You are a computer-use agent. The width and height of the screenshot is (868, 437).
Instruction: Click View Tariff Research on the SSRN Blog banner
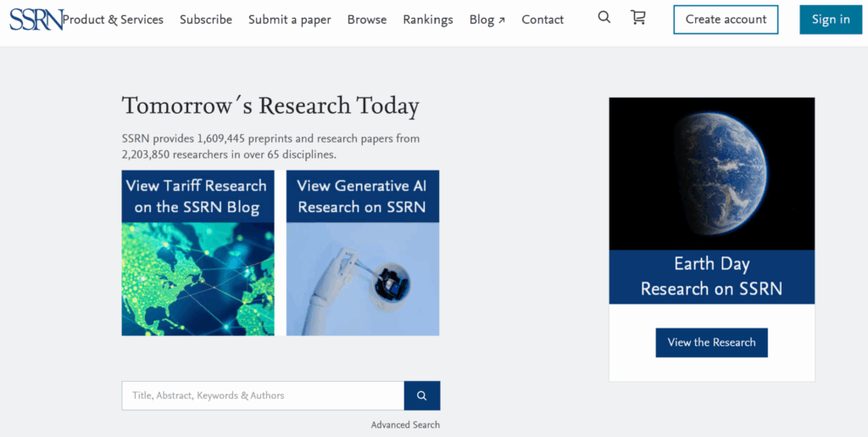coord(198,196)
